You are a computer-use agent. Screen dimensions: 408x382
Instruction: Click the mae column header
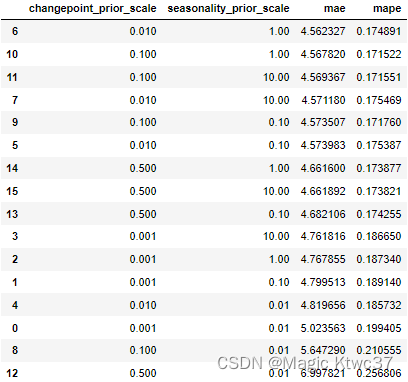[x=334, y=9]
